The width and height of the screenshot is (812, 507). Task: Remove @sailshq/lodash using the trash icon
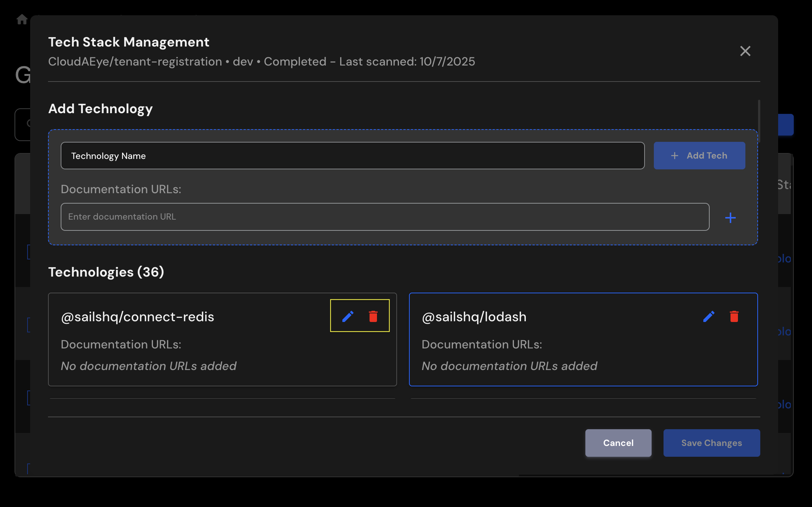coord(734,316)
